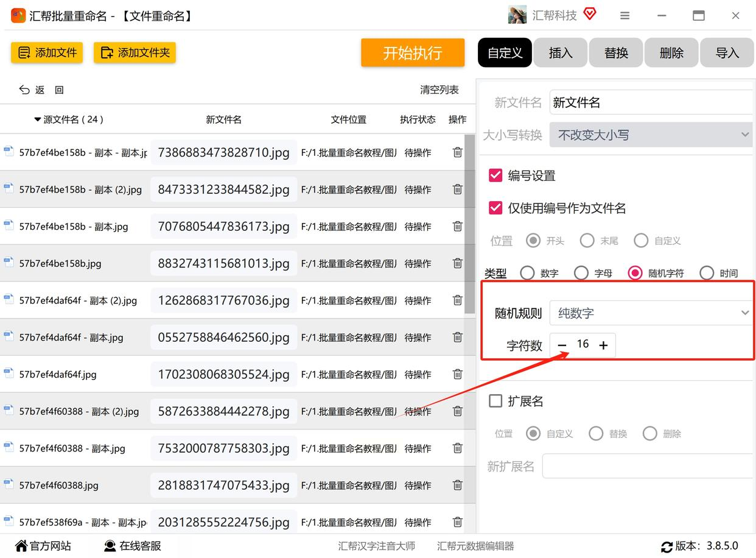Image resolution: width=756 pixels, height=558 pixels.
Task: Switch to the 导入 tab
Action: (727, 53)
